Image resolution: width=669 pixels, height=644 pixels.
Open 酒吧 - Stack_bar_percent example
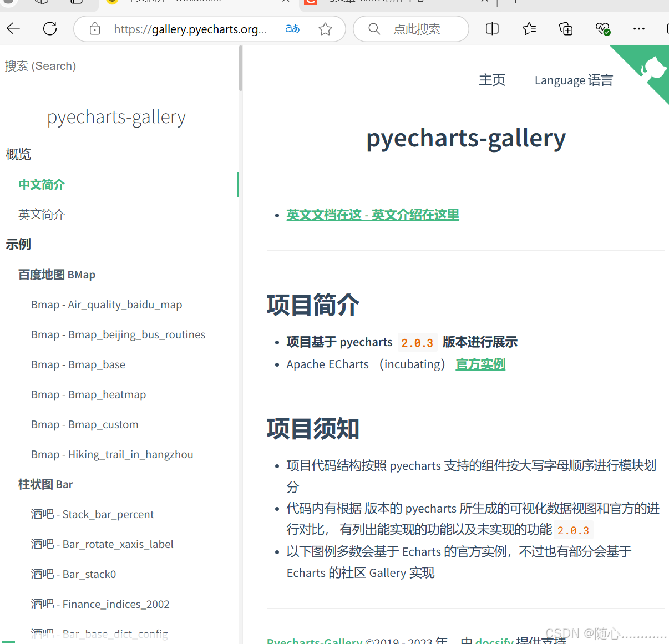coord(93,514)
